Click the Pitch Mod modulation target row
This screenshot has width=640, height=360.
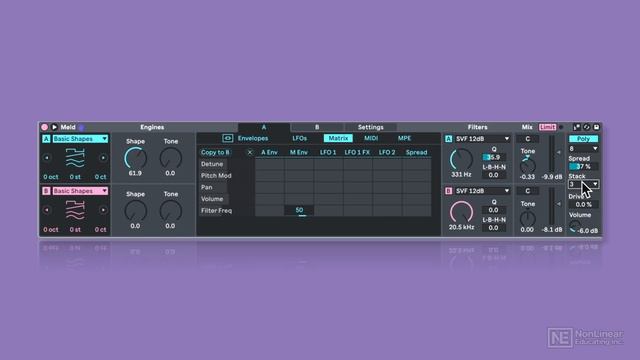click(x=216, y=176)
